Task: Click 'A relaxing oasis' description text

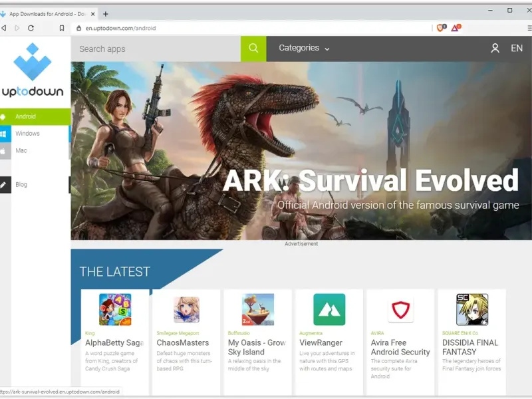Action: (x=254, y=364)
